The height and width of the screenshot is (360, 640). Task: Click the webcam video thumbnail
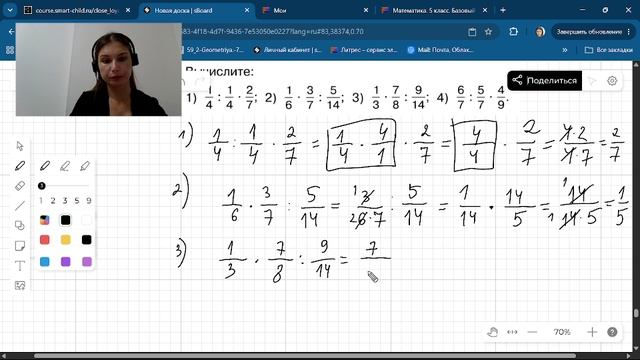[x=98, y=69]
